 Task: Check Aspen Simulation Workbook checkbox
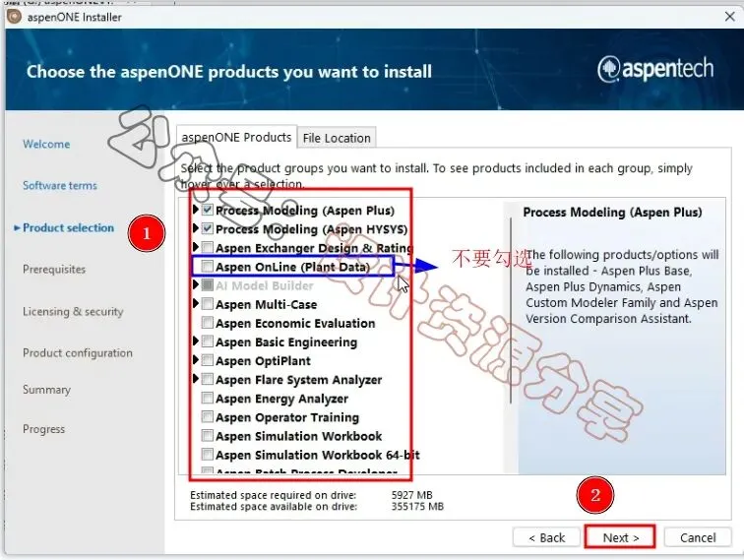click(207, 435)
